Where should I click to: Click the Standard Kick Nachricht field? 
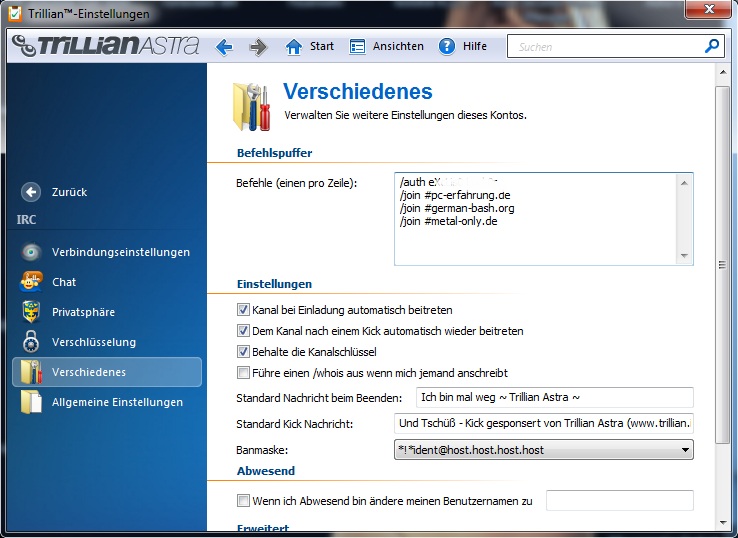543,424
